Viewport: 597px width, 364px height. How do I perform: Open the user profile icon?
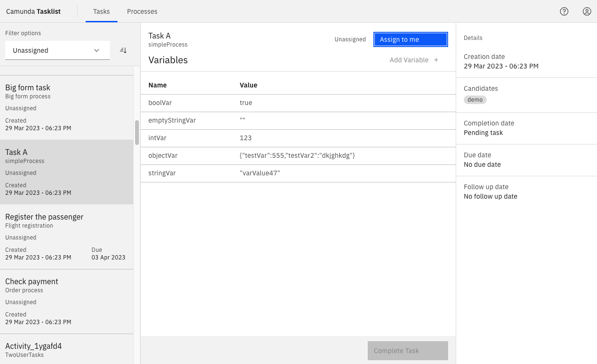point(587,11)
